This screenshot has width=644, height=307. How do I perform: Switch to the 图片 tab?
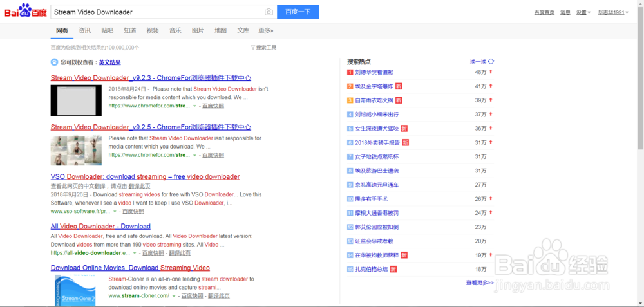coord(198,30)
